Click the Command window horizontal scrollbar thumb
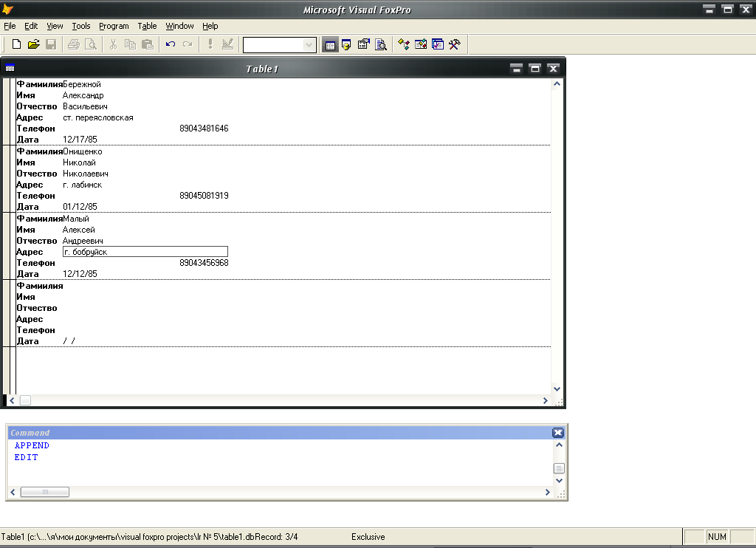756x548 pixels. click(x=45, y=492)
